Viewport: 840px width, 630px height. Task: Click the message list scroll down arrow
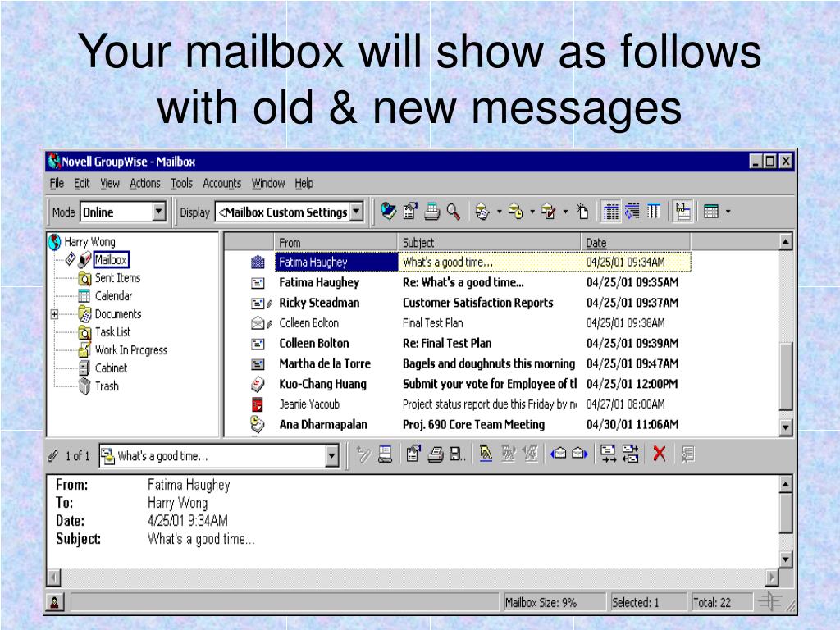[785, 427]
